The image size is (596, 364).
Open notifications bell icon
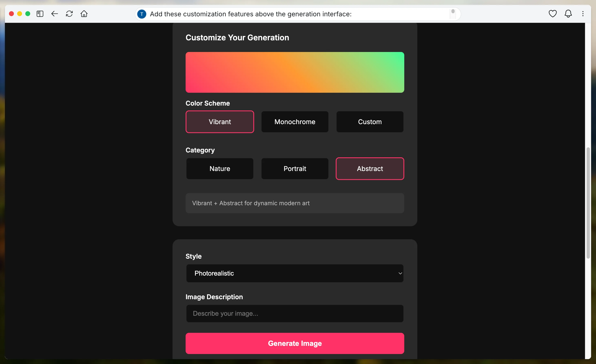(568, 14)
